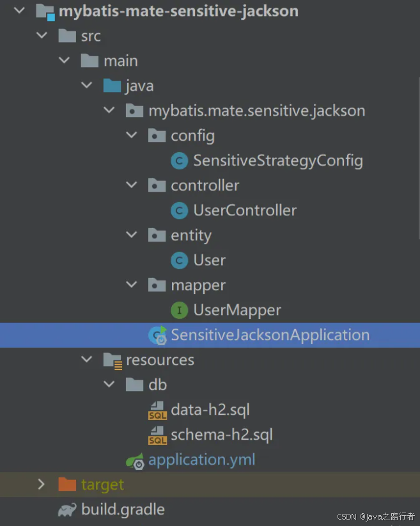Click the mybatis.mate.sensitive.jackson package icon

tap(134, 111)
